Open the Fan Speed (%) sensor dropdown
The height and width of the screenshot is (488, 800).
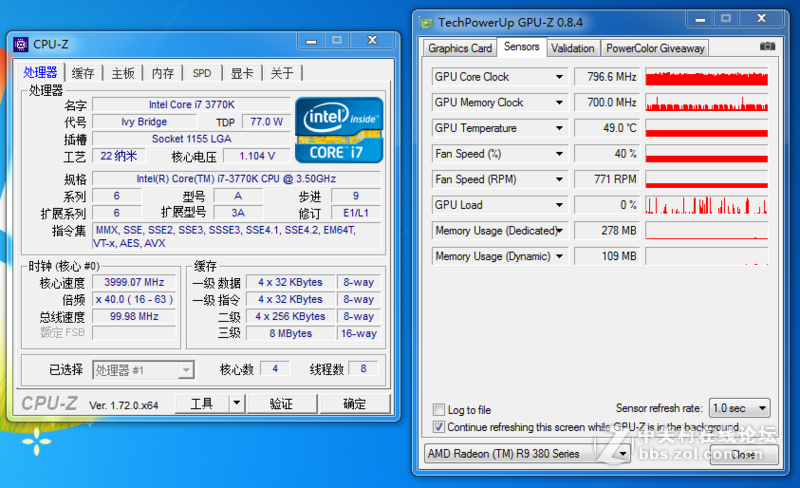[x=559, y=154]
